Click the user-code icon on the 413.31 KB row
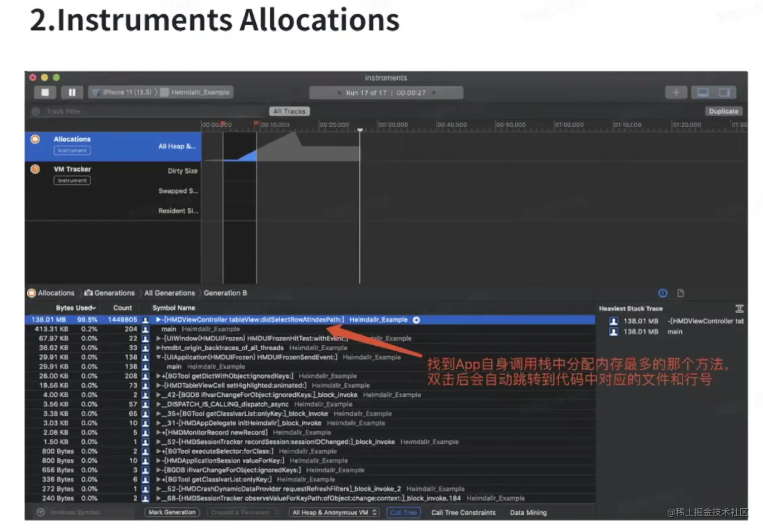The image size is (763, 532). click(145, 329)
